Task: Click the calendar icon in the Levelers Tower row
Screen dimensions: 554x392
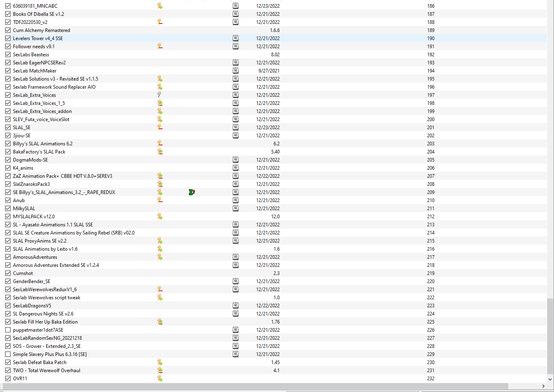Action: pyautogui.click(x=235, y=38)
